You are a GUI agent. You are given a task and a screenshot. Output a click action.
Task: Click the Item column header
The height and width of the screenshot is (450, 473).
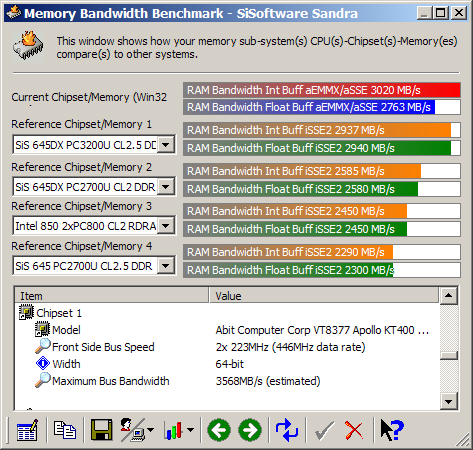pos(112,296)
